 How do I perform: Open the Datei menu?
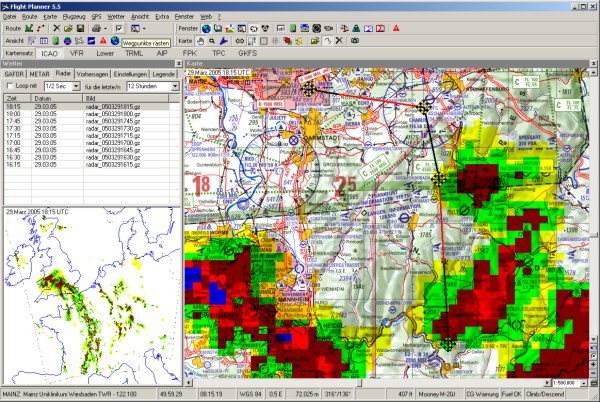coord(10,17)
